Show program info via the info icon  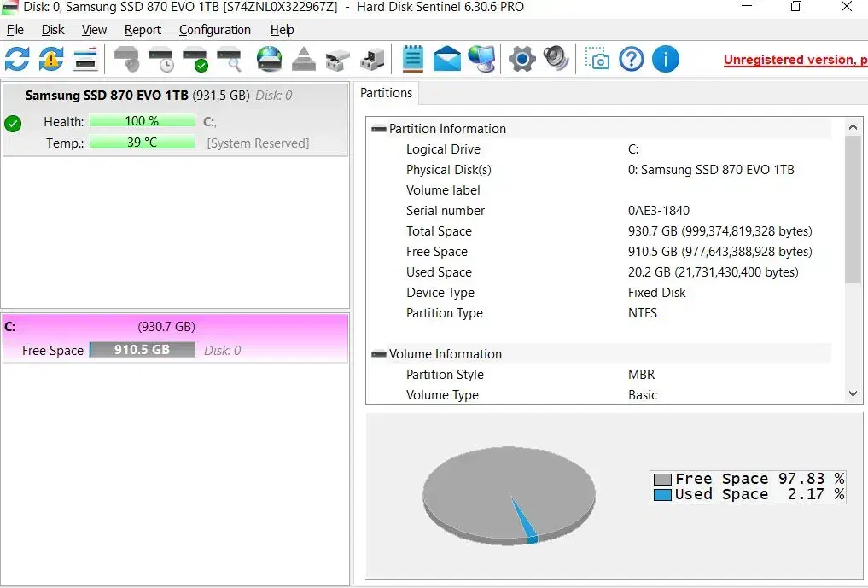point(665,59)
